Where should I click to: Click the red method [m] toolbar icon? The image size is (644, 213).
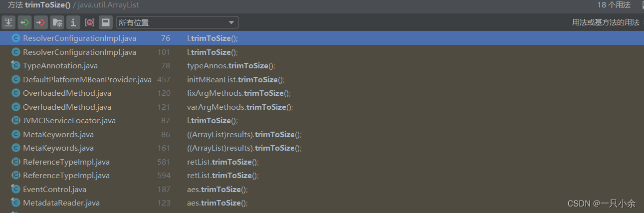click(90, 22)
